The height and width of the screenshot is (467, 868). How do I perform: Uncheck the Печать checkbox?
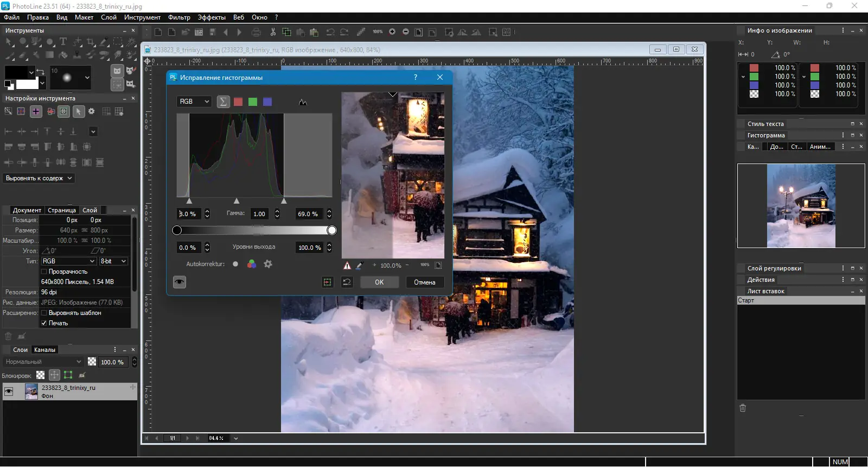tap(44, 323)
